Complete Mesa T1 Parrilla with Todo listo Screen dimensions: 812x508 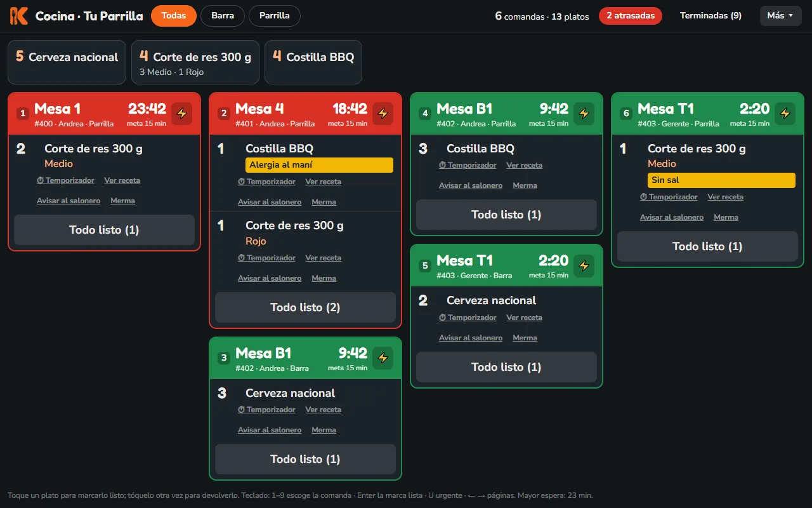pyautogui.click(x=707, y=246)
